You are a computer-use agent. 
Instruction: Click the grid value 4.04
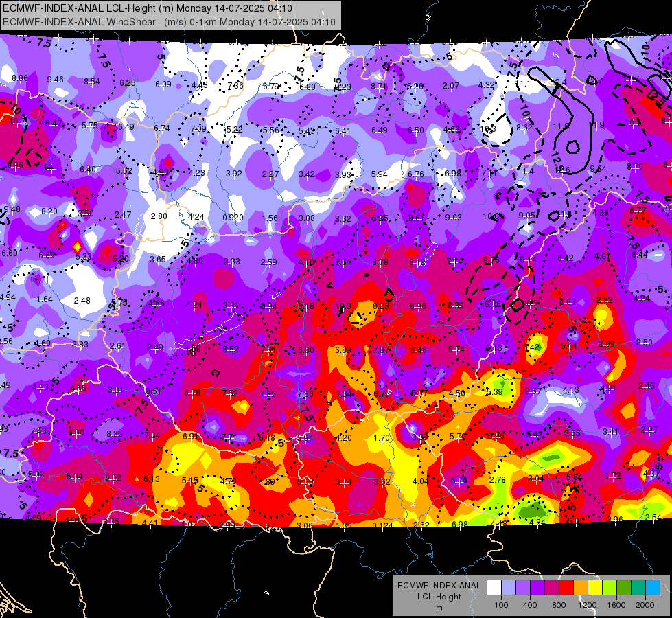[x=420, y=481]
